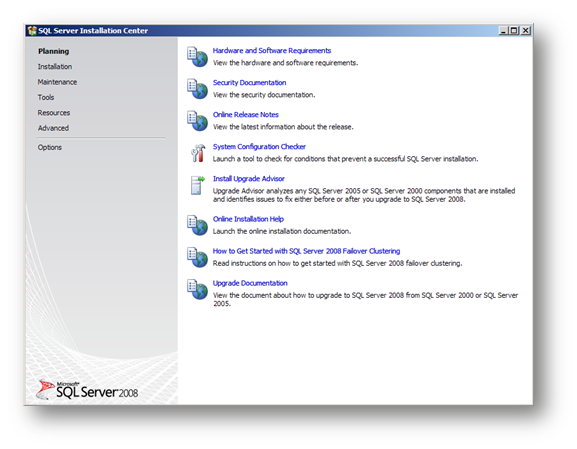Click the globe icon beside Online Release Notes

[x=197, y=121]
